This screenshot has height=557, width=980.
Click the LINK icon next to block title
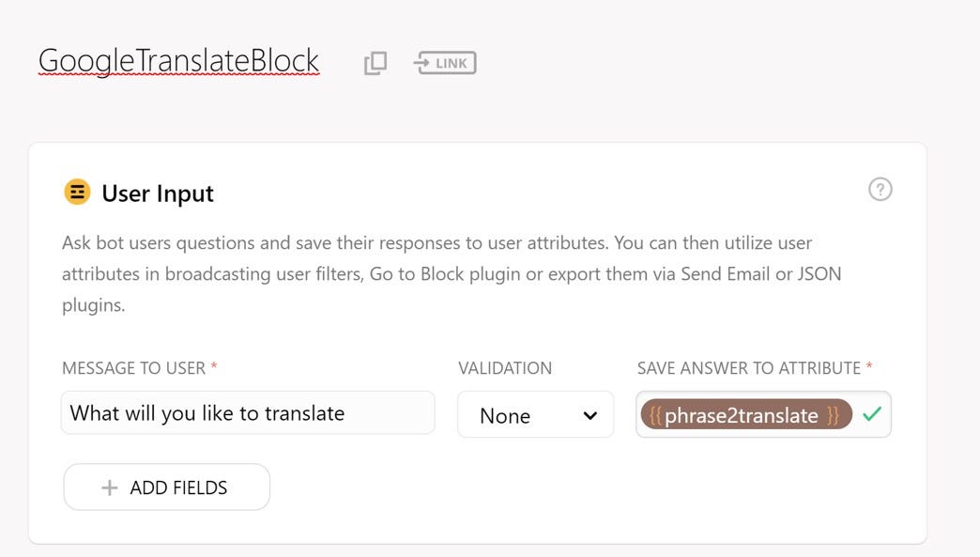445,63
